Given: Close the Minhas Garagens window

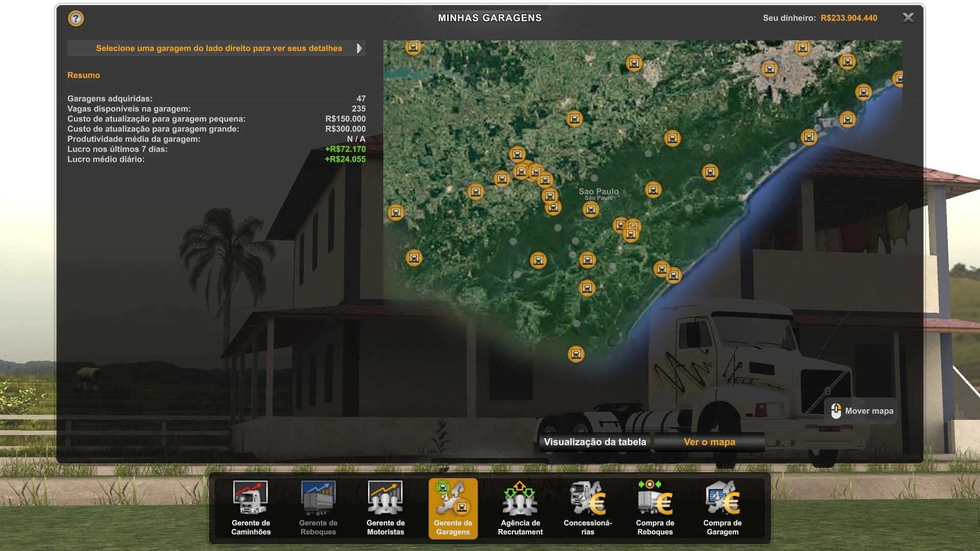Looking at the screenshot, I should click(x=908, y=18).
